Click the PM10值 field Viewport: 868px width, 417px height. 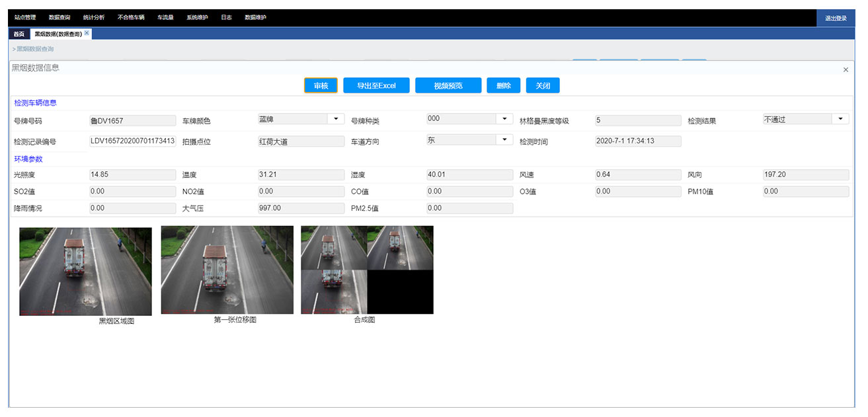tap(806, 192)
